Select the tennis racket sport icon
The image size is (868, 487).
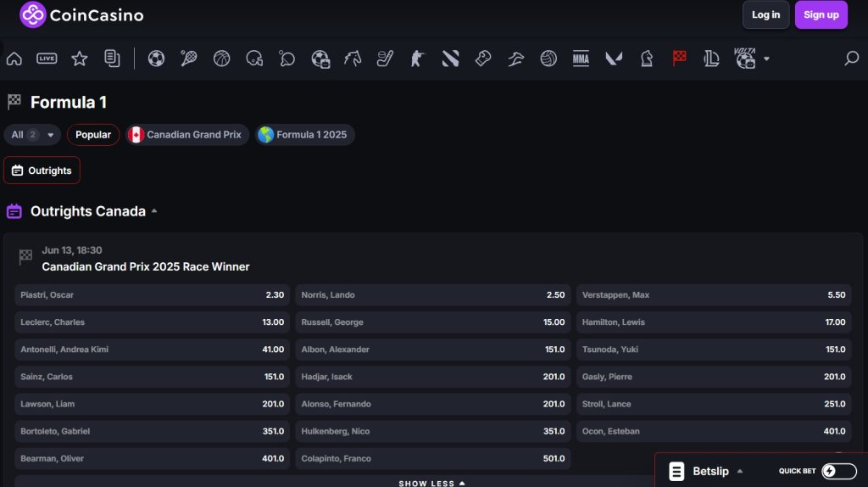point(189,59)
